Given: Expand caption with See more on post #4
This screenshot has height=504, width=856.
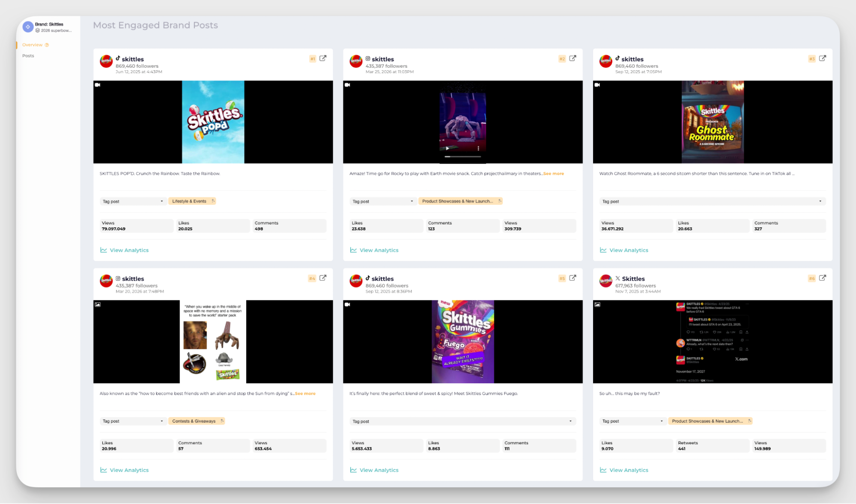Looking at the screenshot, I should 305,394.
